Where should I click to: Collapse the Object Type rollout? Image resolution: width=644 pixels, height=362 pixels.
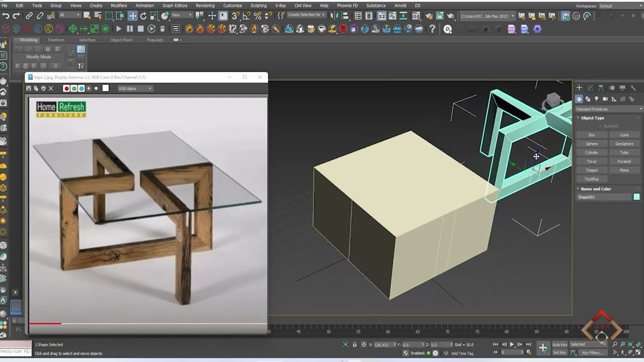click(x=592, y=118)
